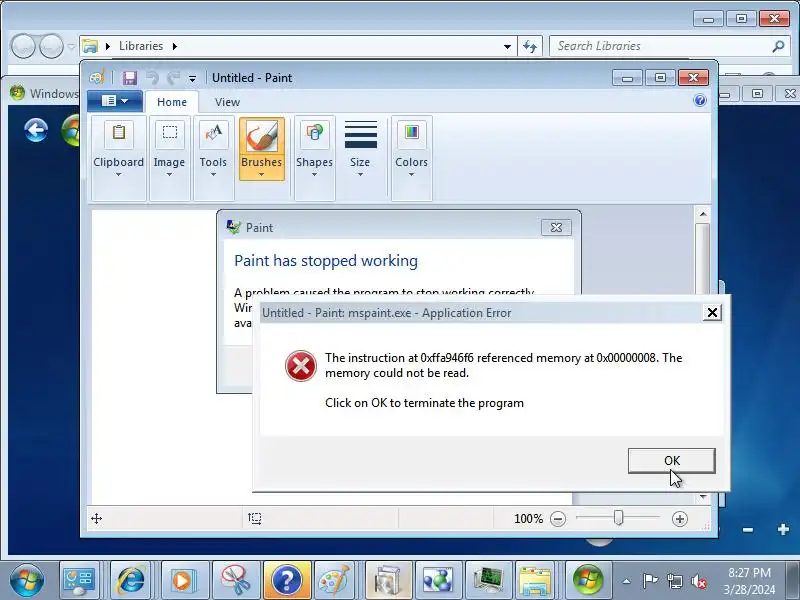Open Internet Explorer from the taskbar
Image resolution: width=800 pixels, height=600 pixels.
coord(131,580)
